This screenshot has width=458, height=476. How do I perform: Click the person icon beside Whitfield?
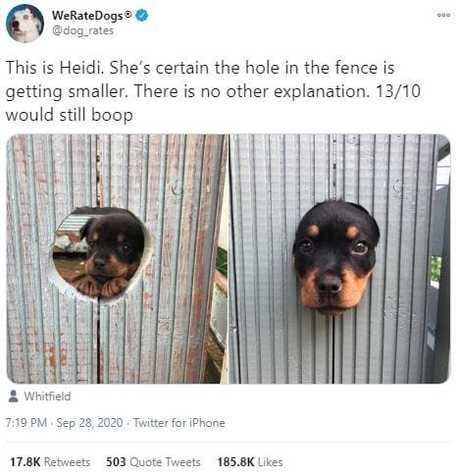click(x=14, y=397)
